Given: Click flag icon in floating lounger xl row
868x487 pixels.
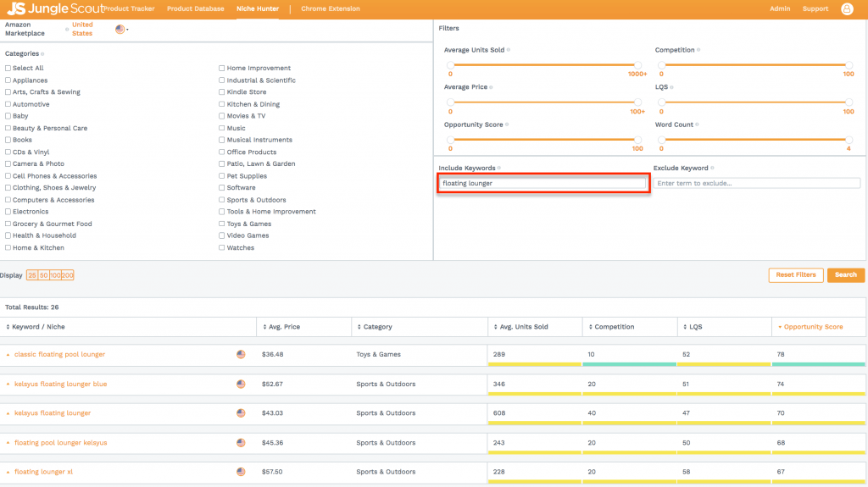Looking at the screenshot, I should pos(241,472).
